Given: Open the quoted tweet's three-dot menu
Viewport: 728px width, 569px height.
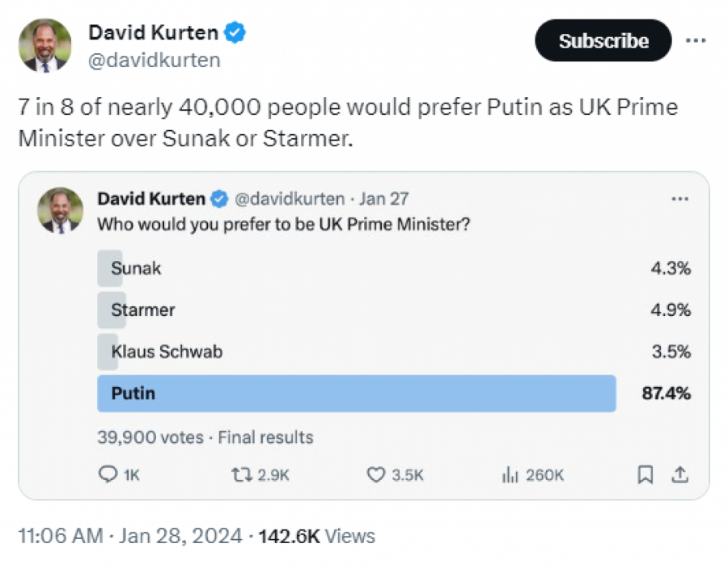Looking at the screenshot, I should point(680,199).
